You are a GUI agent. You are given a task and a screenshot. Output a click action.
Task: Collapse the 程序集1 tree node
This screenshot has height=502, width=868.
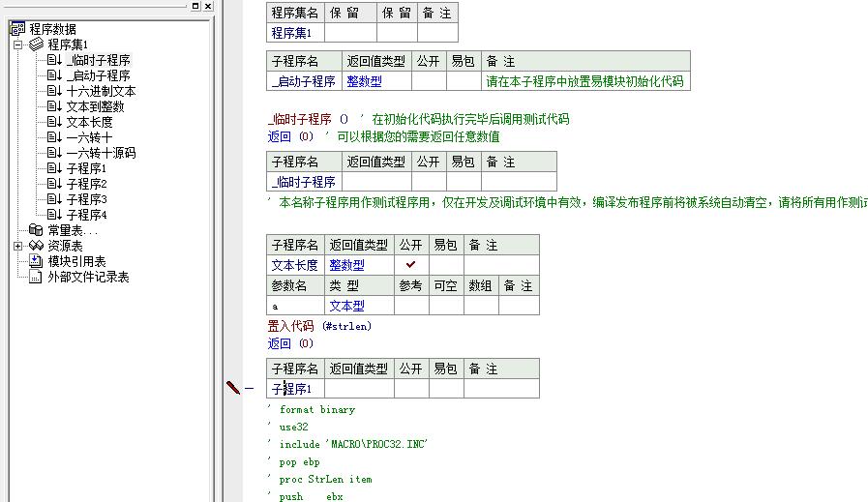pyautogui.click(x=18, y=44)
